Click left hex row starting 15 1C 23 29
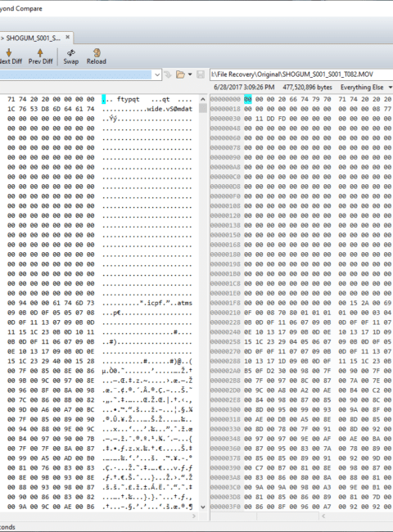Screen dimensions: 393x532 (51, 361)
